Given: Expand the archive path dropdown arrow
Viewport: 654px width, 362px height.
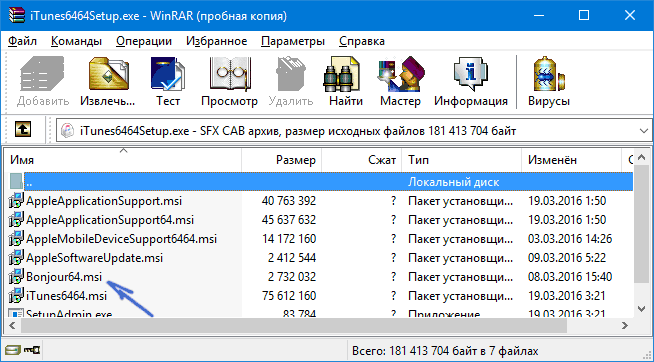Looking at the screenshot, I should [644, 131].
